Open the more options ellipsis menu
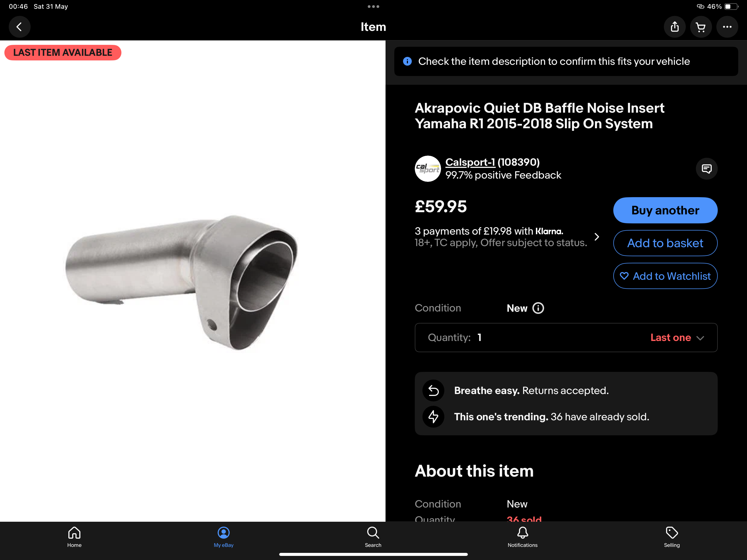This screenshot has height=560, width=747. tap(727, 27)
